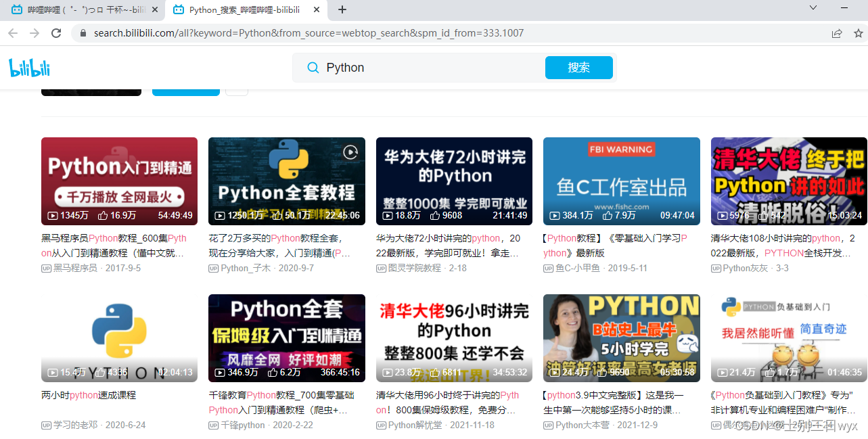
Task: Click the share page icon
Action: pyautogui.click(x=837, y=33)
